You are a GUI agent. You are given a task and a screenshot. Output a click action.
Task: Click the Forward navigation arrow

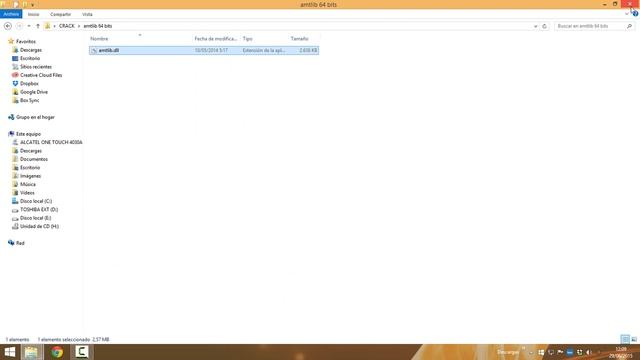pyautogui.click(x=19, y=26)
